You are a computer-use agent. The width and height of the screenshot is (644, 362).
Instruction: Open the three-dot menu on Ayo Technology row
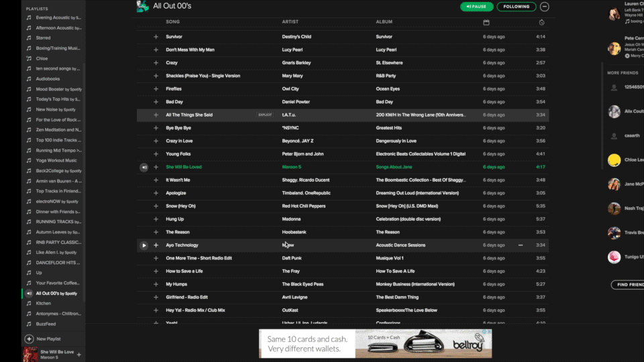point(521,245)
